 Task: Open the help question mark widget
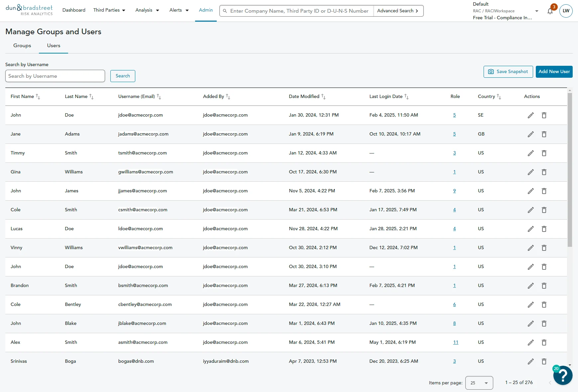click(563, 375)
